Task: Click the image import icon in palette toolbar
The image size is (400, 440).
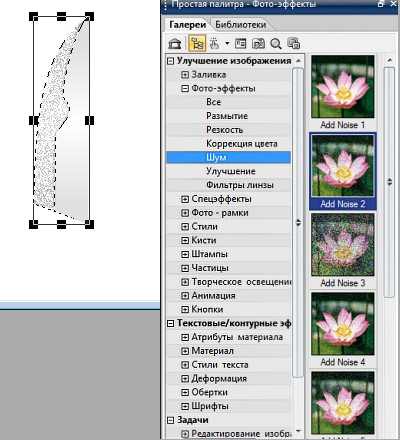Action: tap(258, 44)
